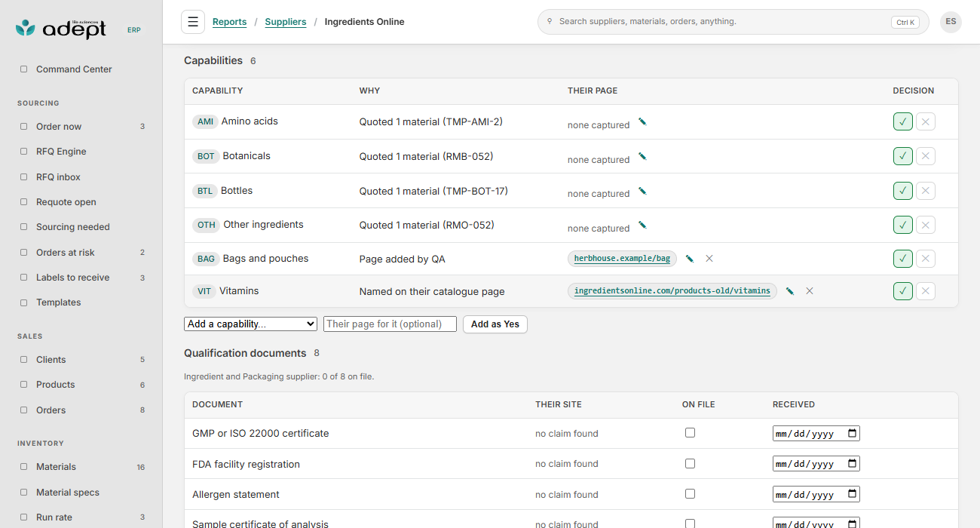Focus the global search field
Screen dimensions: 980x528
[733, 22]
